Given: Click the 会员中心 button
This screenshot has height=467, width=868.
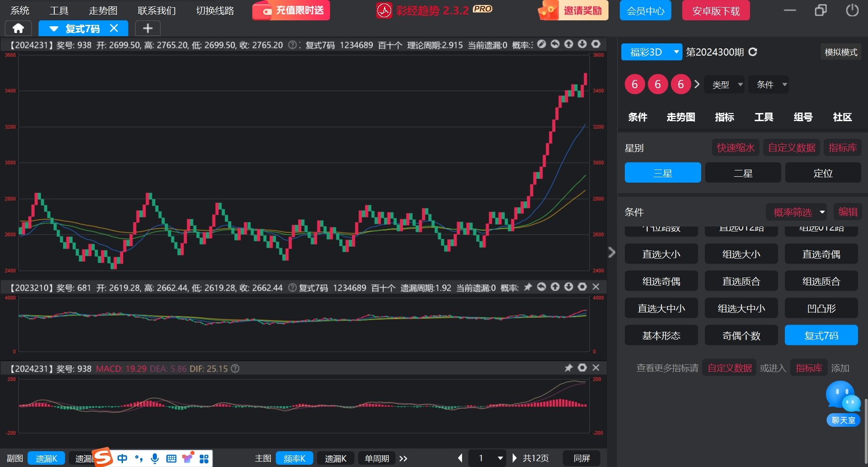Looking at the screenshot, I should [x=645, y=10].
